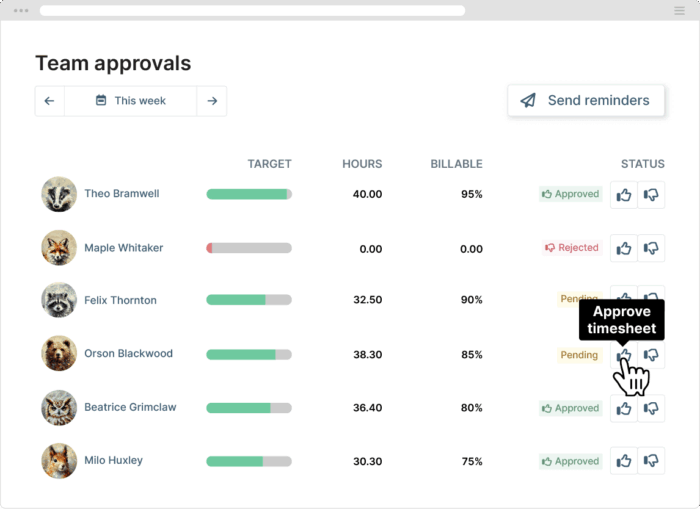Click Milo Huxley's squirrel avatar
Screen dimensions: 700x509
[59, 461]
